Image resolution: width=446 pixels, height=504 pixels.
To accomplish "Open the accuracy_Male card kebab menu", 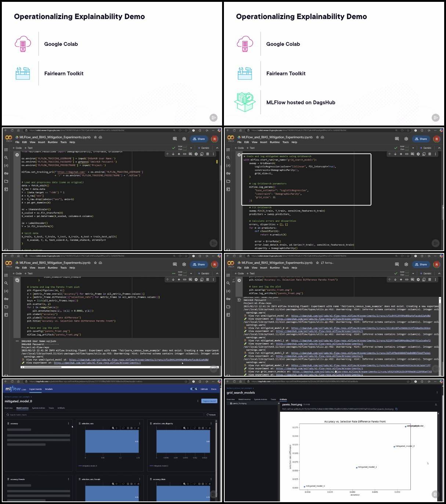I will coord(211,479).
